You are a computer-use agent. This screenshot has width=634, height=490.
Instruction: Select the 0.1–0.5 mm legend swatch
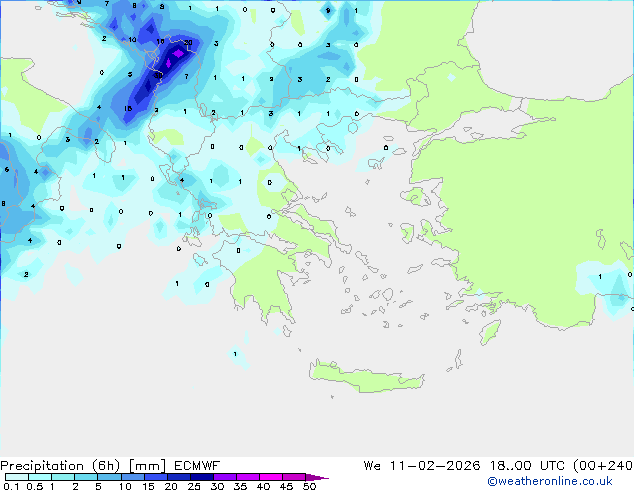coord(17,477)
